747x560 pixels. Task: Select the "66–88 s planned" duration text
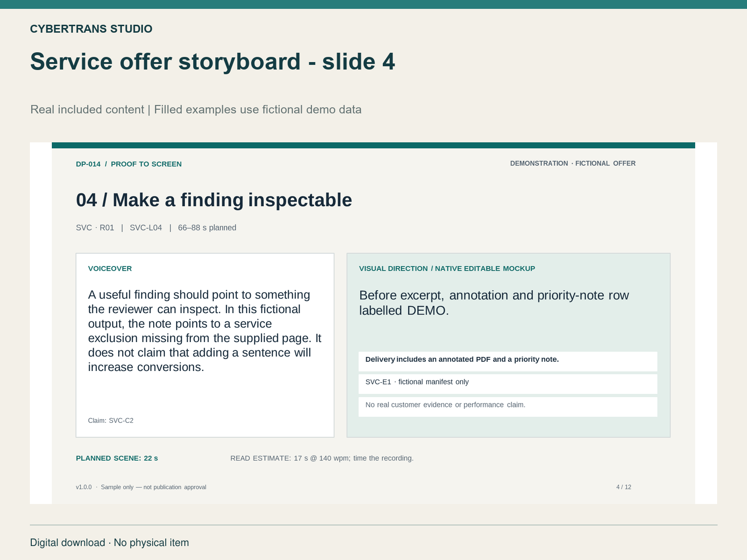[207, 228]
